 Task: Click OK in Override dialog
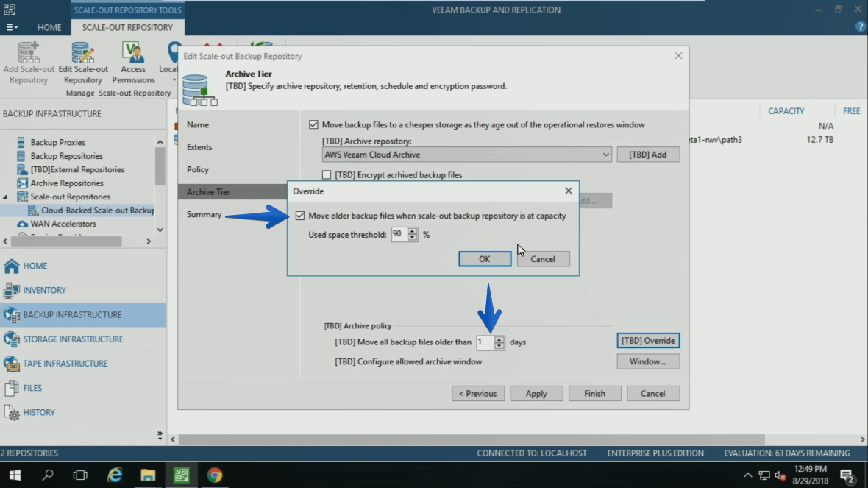[484, 258]
